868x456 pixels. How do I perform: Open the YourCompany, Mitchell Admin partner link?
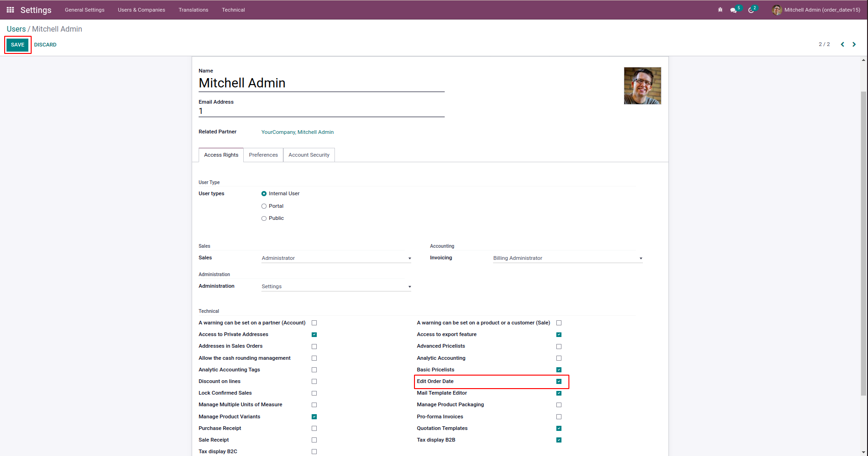[297, 132]
